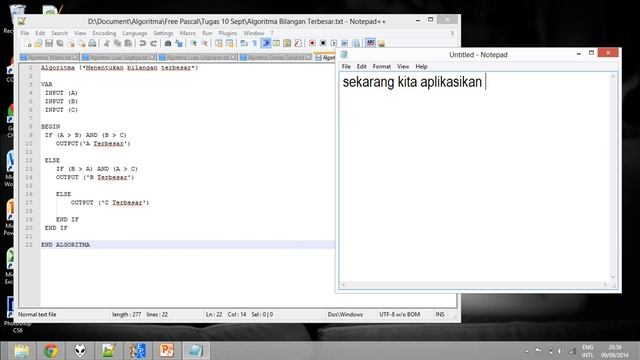Toggle the highlighted Indent Guide icon
Viewport: 640px width, 360px height.
tap(266, 43)
